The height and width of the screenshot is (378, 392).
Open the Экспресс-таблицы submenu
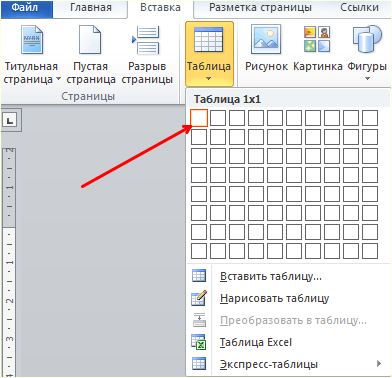click(269, 364)
